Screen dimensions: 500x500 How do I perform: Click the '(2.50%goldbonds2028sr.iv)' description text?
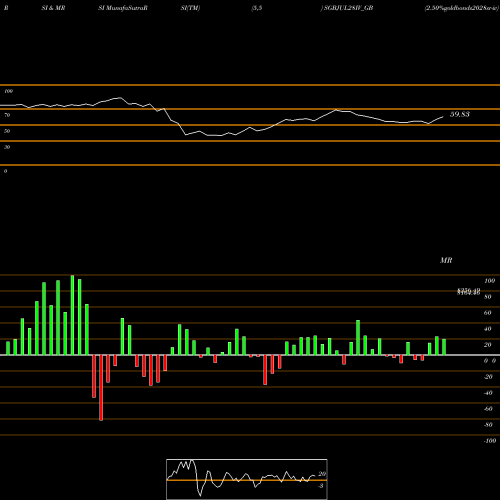click(x=461, y=8)
